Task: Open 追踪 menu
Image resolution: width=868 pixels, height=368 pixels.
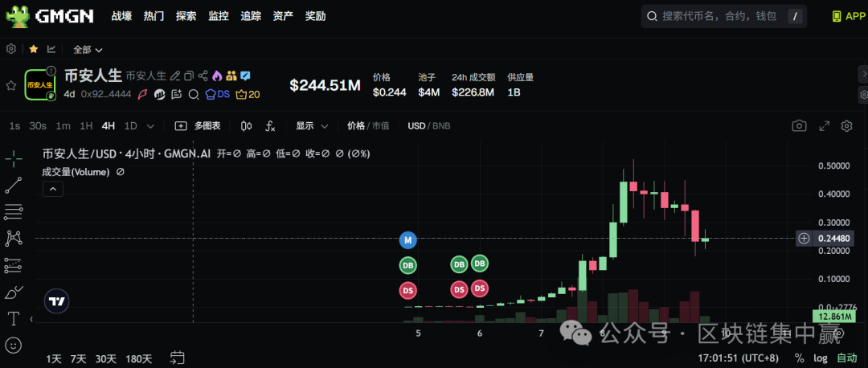Action: [x=251, y=16]
